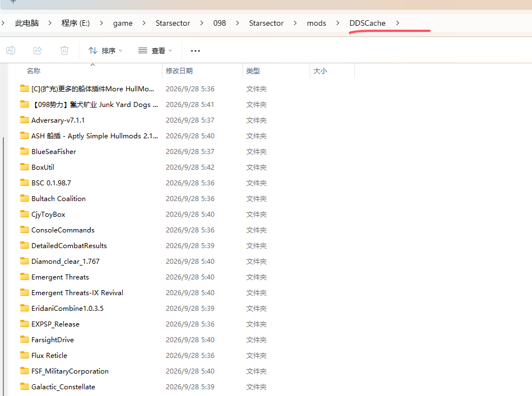The image size is (532, 396).
Task: Select BSC 0.1.98.7 folder icon
Action: click(25, 183)
